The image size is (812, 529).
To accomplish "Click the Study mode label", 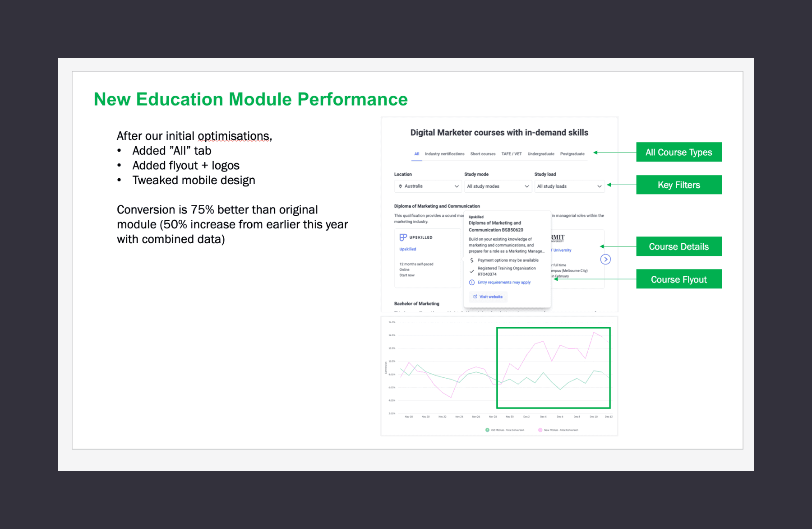I will click(x=476, y=174).
